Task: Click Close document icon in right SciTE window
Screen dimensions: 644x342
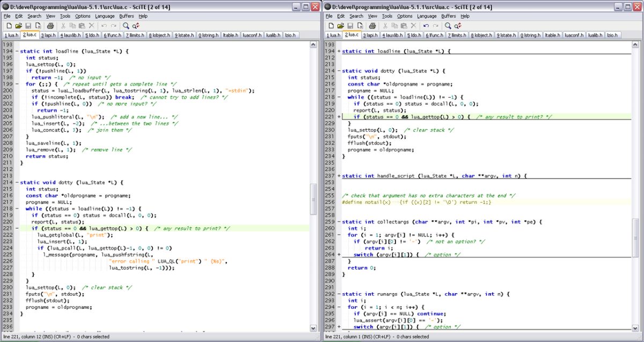Action: [x=361, y=26]
